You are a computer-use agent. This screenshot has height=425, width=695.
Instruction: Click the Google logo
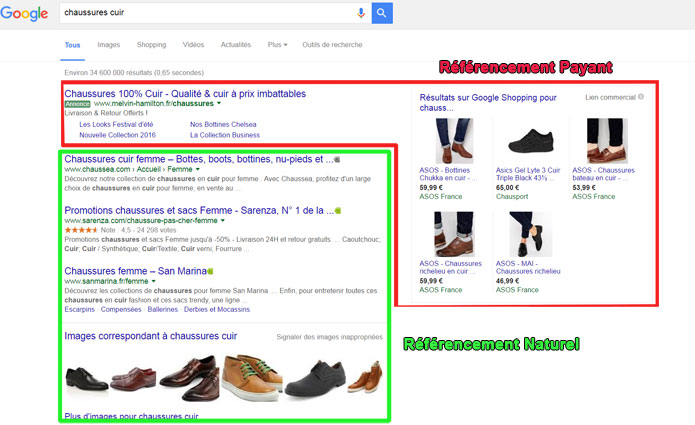tap(24, 13)
